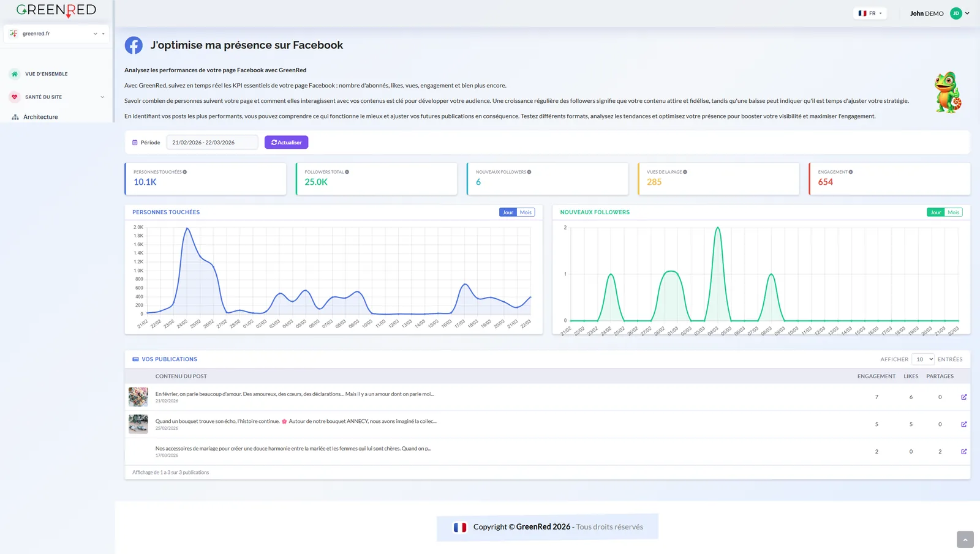Open the 25/02/2026 post external link icon
The image size is (980, 554).
964,424
